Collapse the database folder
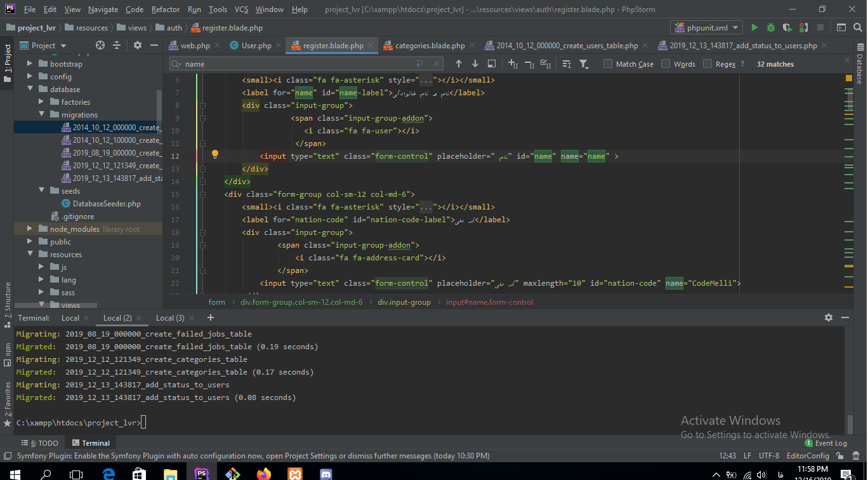This screenshot has height=480, width=868. [30, 89]
